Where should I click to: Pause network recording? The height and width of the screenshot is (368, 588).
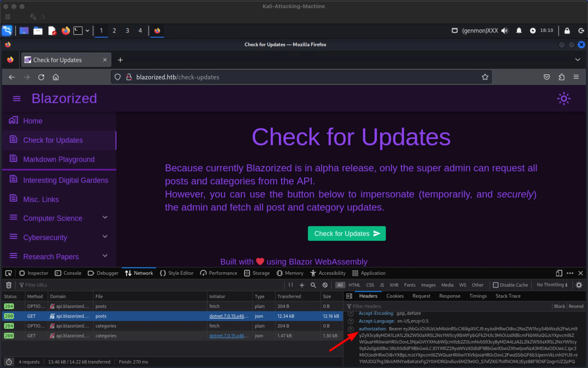click(x=291, y=285)
